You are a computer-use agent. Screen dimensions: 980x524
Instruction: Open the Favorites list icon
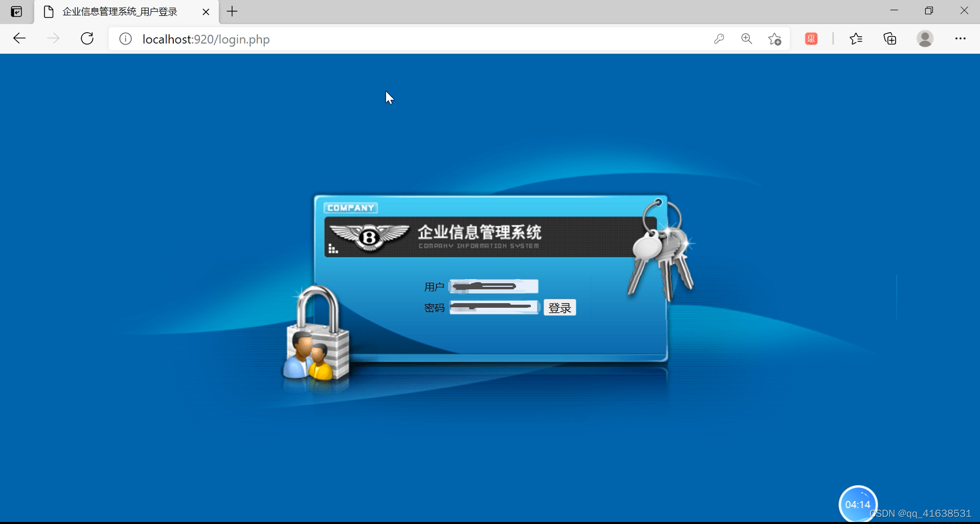coord(856,39)
